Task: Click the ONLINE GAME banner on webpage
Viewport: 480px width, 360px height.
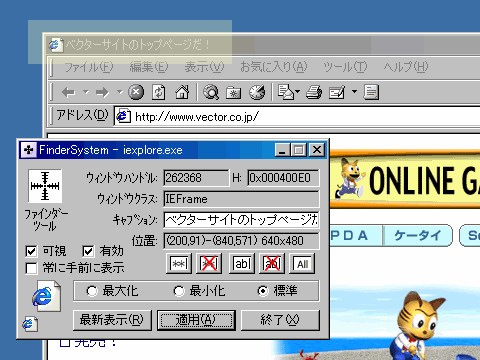Action: [x=405, y=180]
